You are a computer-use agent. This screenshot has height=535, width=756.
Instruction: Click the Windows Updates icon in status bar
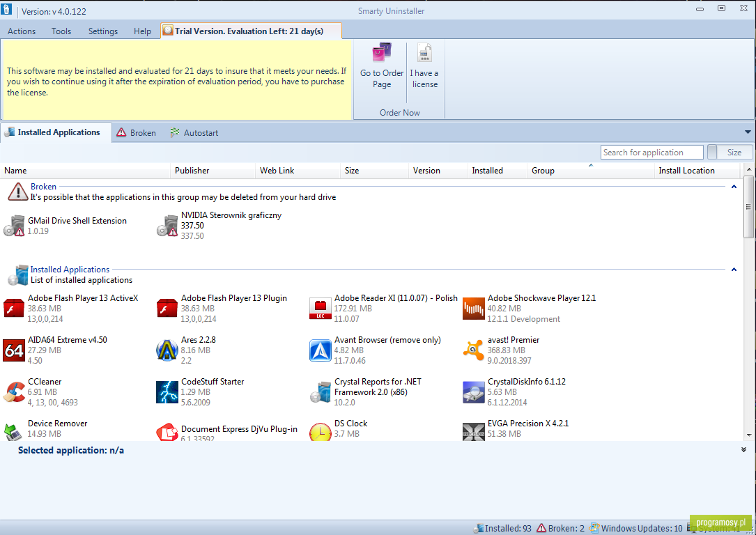pos(594,528)
